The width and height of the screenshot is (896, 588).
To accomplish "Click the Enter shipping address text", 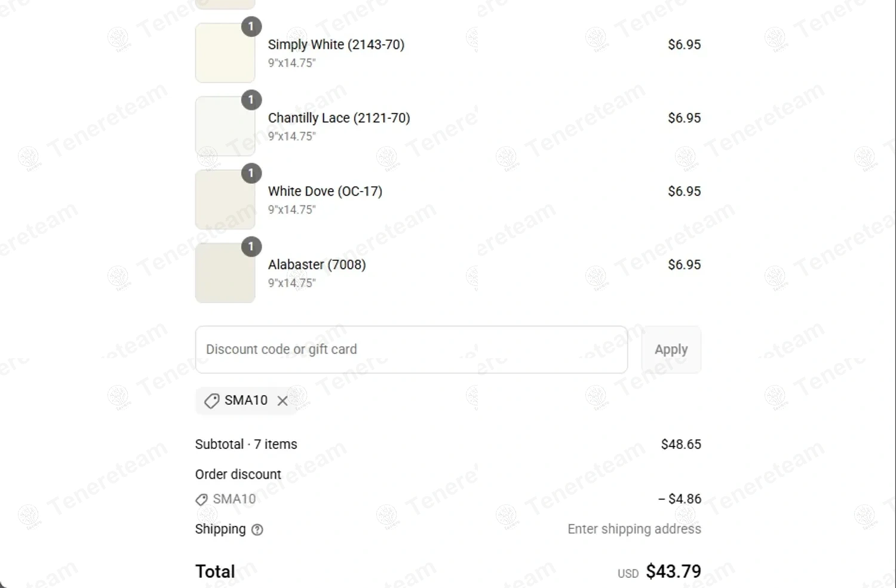I will [x=634, y=529].
